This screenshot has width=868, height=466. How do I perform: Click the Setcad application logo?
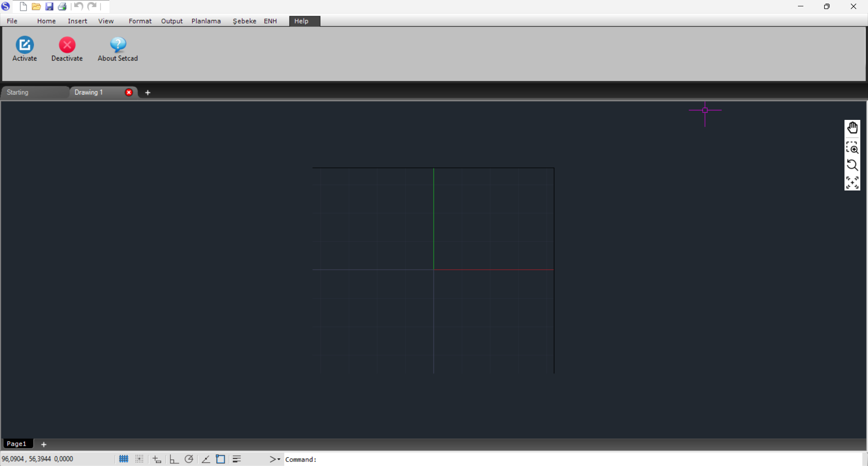tap(6, 6)
